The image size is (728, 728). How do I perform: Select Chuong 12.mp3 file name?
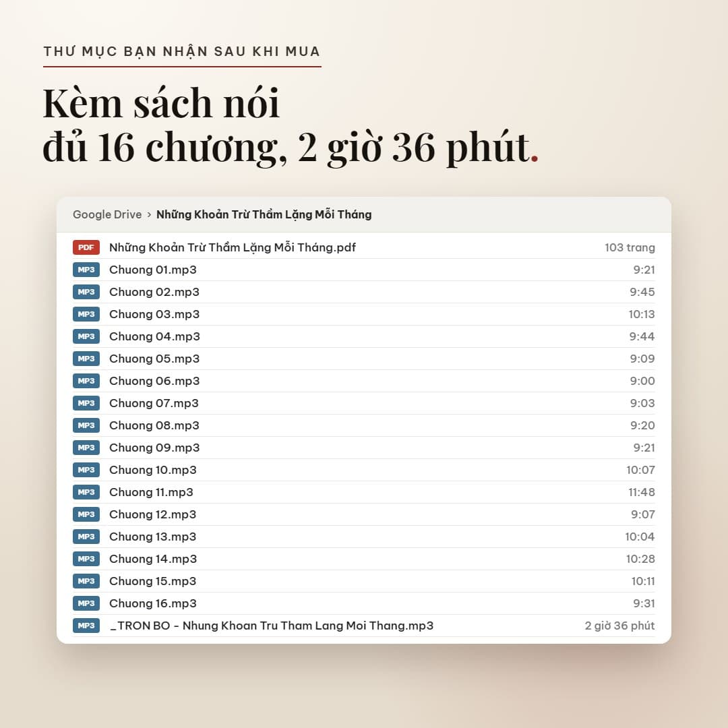point(153,516)
